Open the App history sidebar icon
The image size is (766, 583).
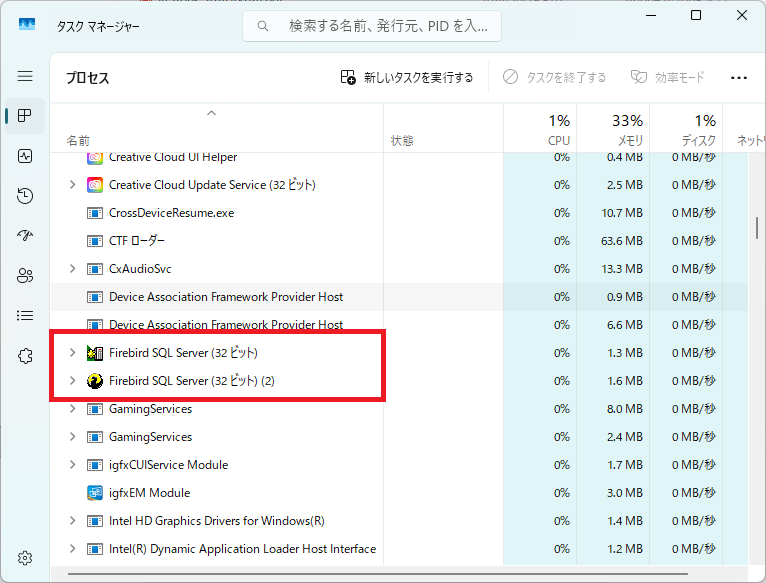coord(25,196)
